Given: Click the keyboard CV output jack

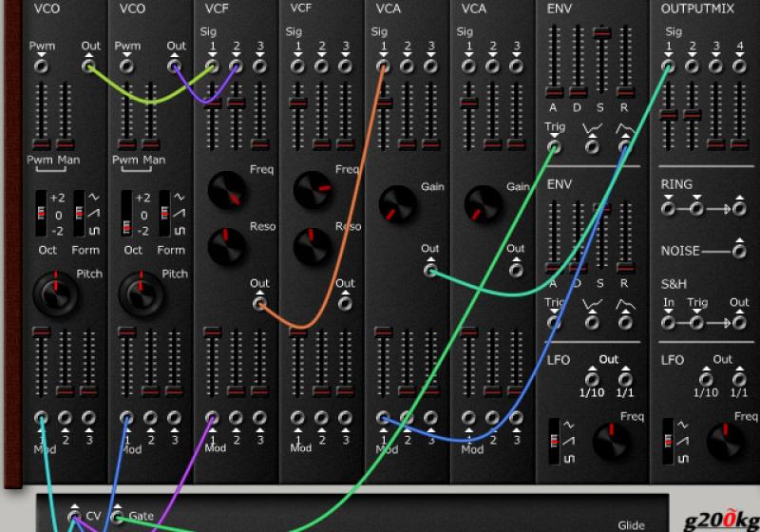Looking at the screenshot, I should [74, 516].
